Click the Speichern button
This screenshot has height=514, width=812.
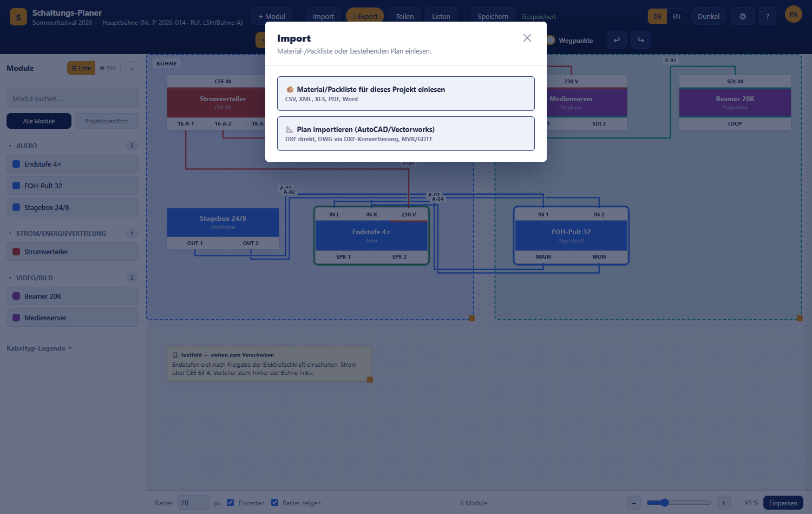[493, 16]
